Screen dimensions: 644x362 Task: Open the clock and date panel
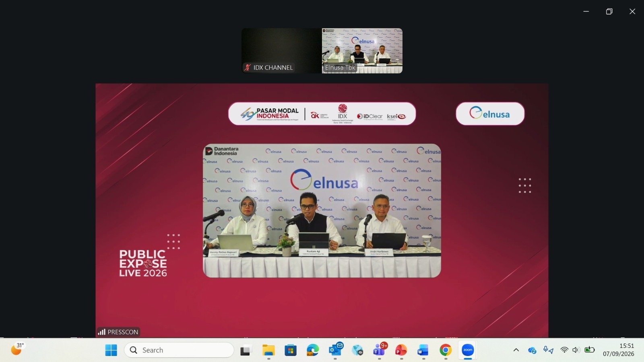tap(619, 350)
